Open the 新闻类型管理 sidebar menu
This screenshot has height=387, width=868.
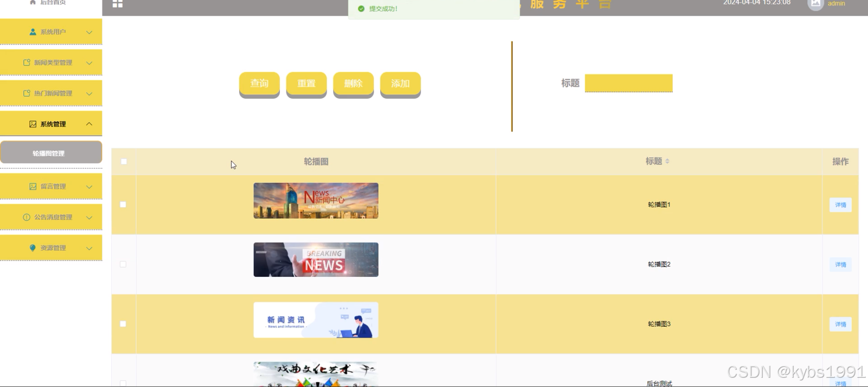point(51,62)
